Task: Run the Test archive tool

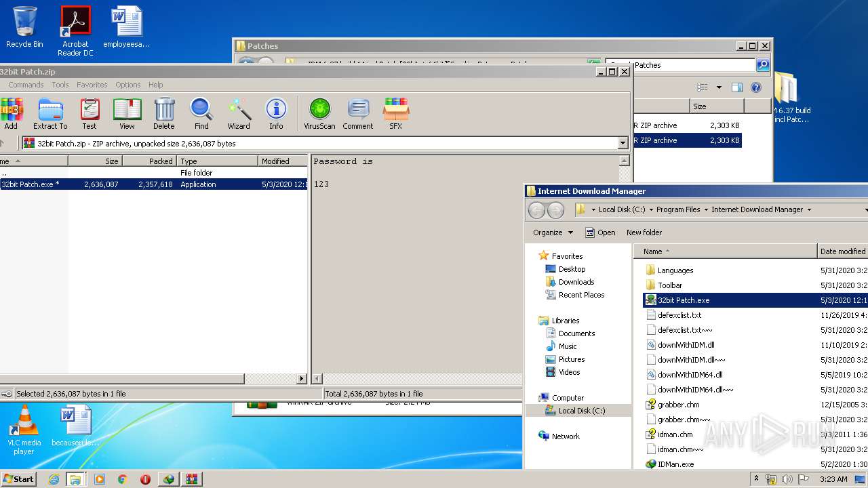Action: [90, 113]
